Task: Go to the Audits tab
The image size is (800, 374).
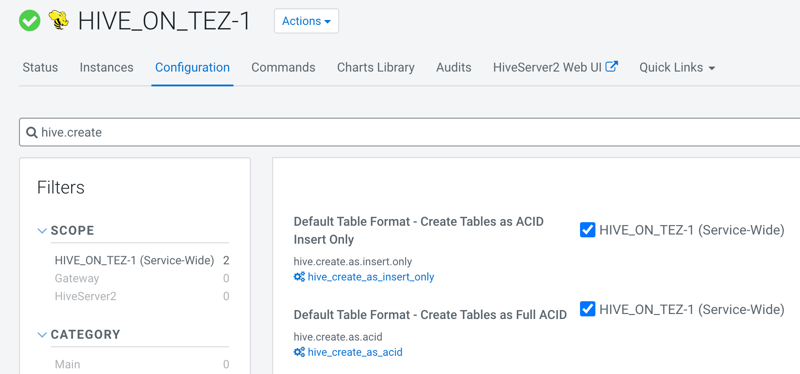Action: (x=454, y=67)
